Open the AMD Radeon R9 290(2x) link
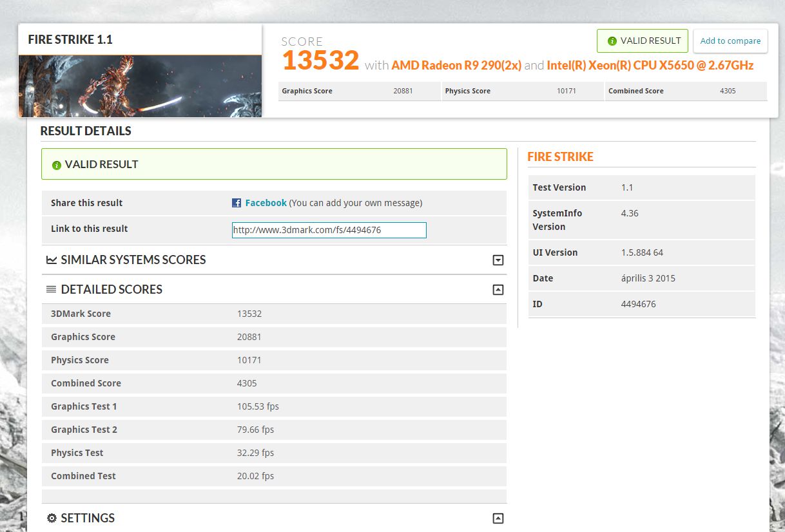Screen dimensions: 785x532 456,65
